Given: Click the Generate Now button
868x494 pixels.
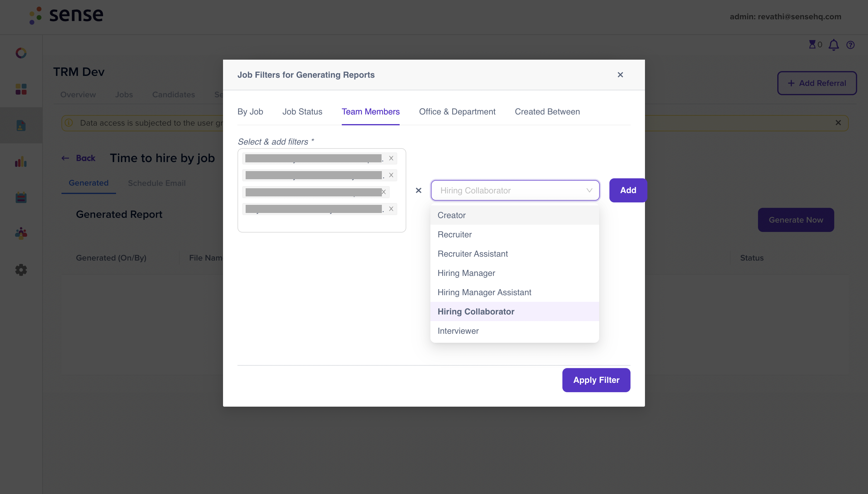Looking at the screenshot, I should [796, 220].
